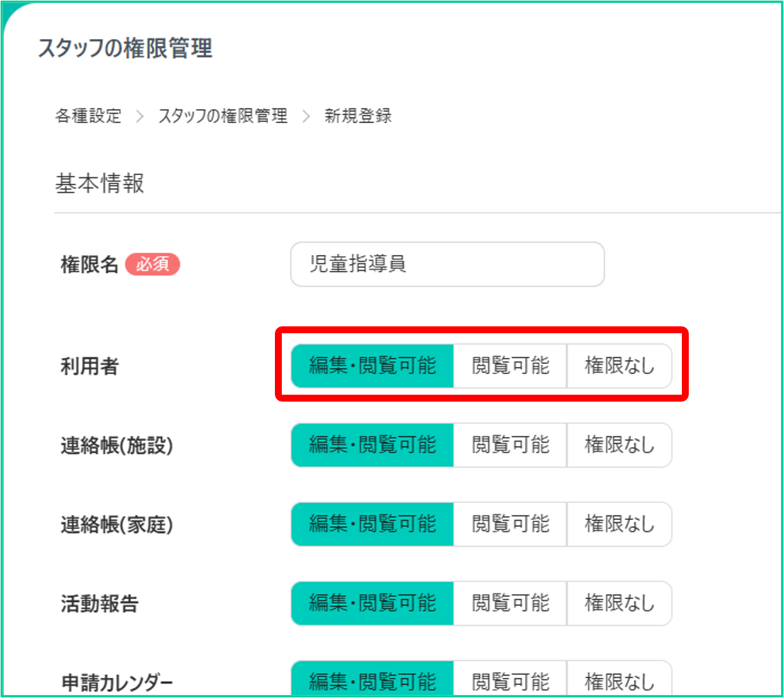
Task: Click the 権限名 field label
Action: (90, 264)
